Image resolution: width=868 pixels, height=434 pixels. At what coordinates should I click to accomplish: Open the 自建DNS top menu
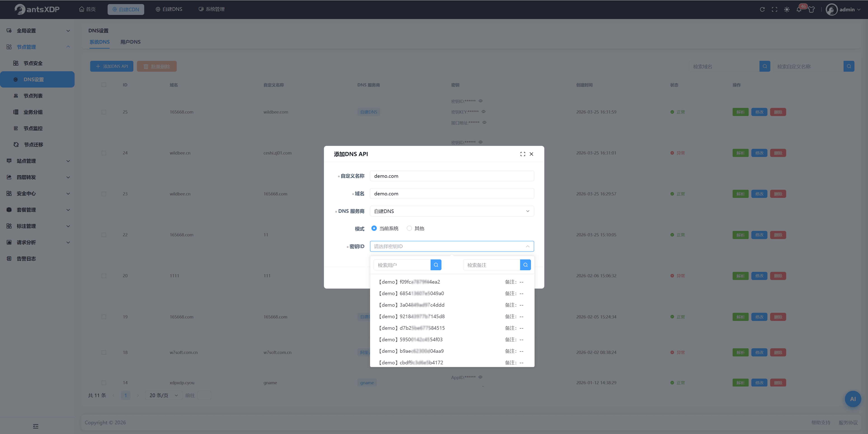click(169, 9)
